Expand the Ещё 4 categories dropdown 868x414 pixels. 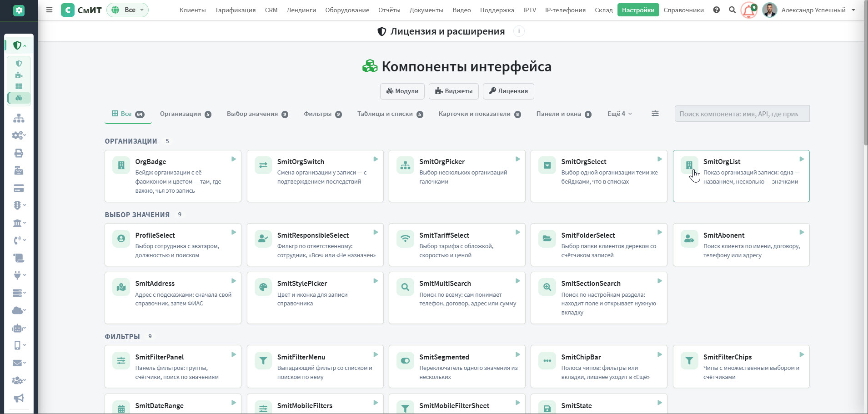(620, 114)
